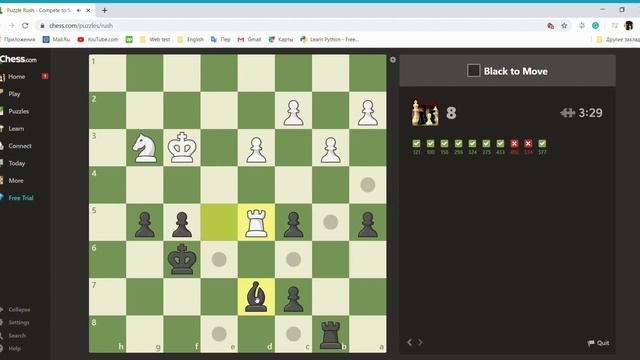
Task: Select the black king on f6
Action: 182,259
